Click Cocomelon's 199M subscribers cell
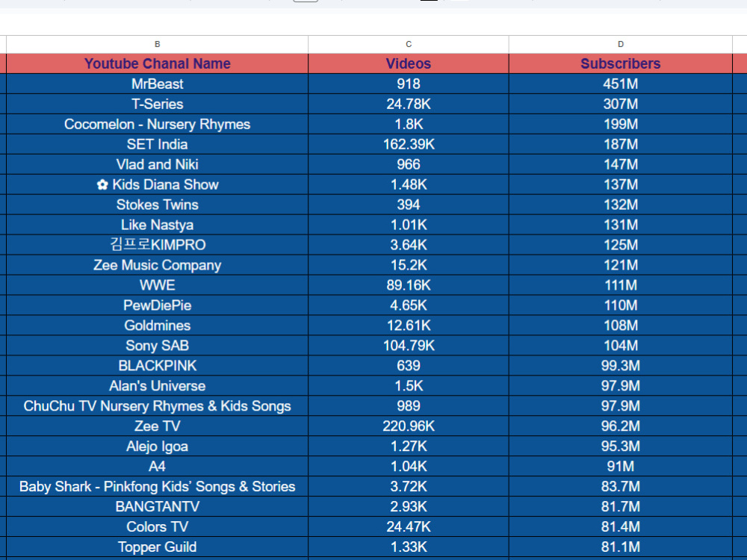The height and width of the screenshot is (560, 747). tap(620, 124)
